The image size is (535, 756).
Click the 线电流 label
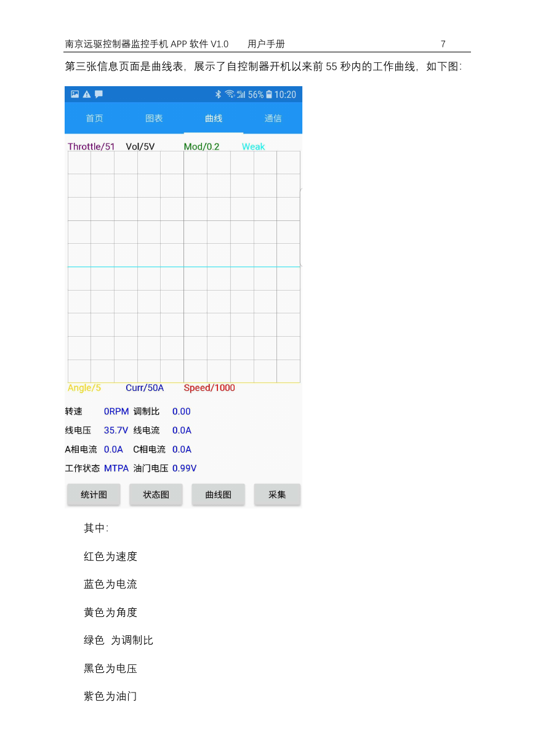click(x=147, y=430)
